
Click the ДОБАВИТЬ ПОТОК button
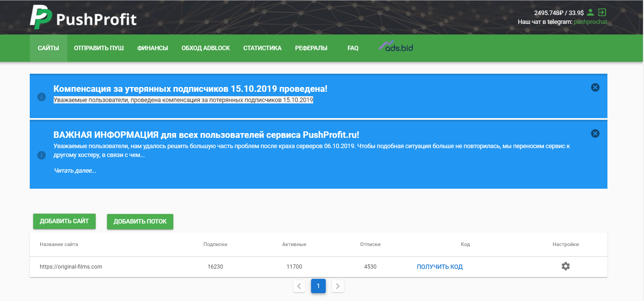coord(140,221)
